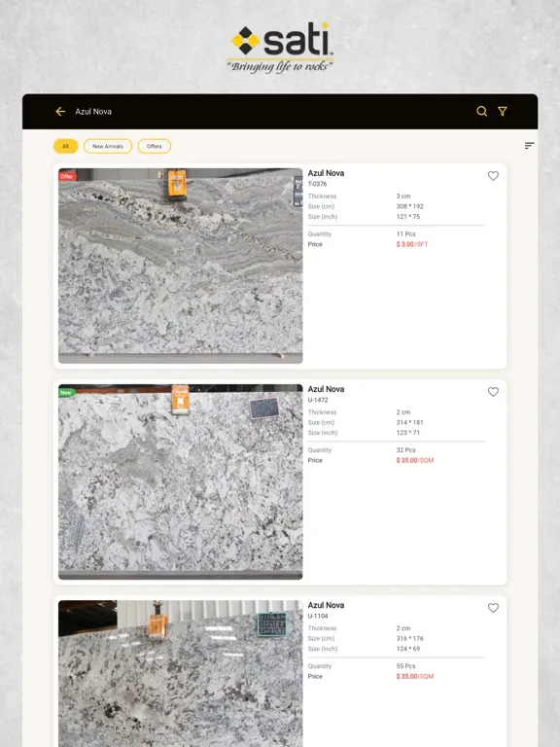560x747 pixels.
Task: Open the Azul Nova title of U-1472
Action: (x=326, y=389)
